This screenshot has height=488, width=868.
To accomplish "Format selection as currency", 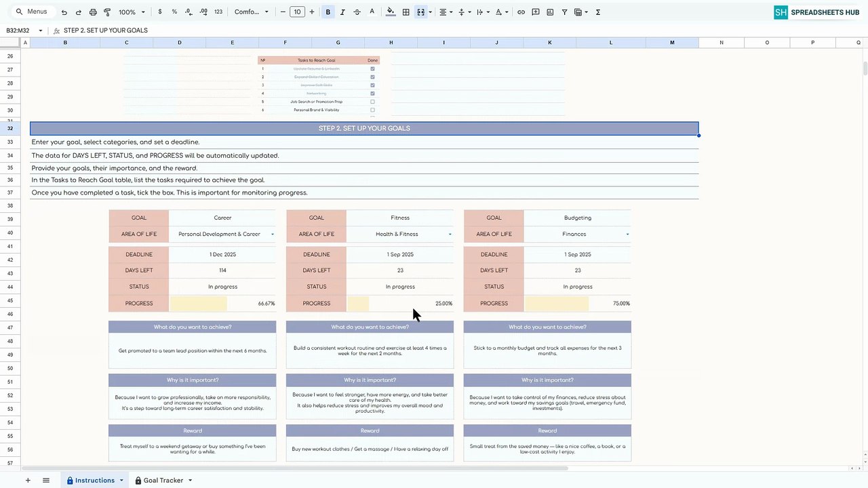I will pyautogui.click(x=160, y=12).
